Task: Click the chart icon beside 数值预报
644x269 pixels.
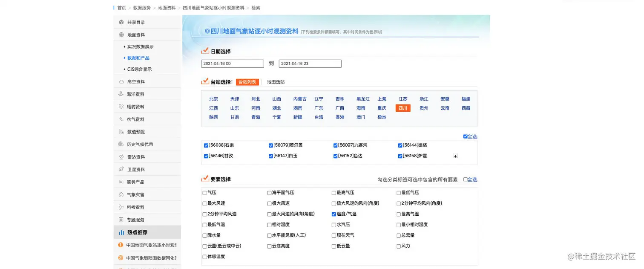Action: 121,132
